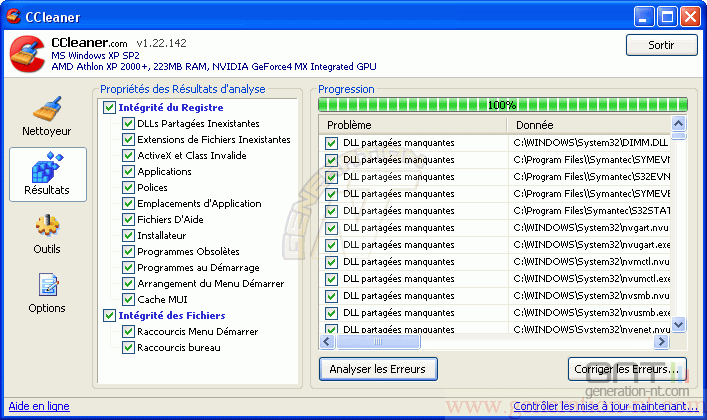This screenshot has height=420, width=707.
Task: Toggle the Installateur checkbox
Action: 128,235
